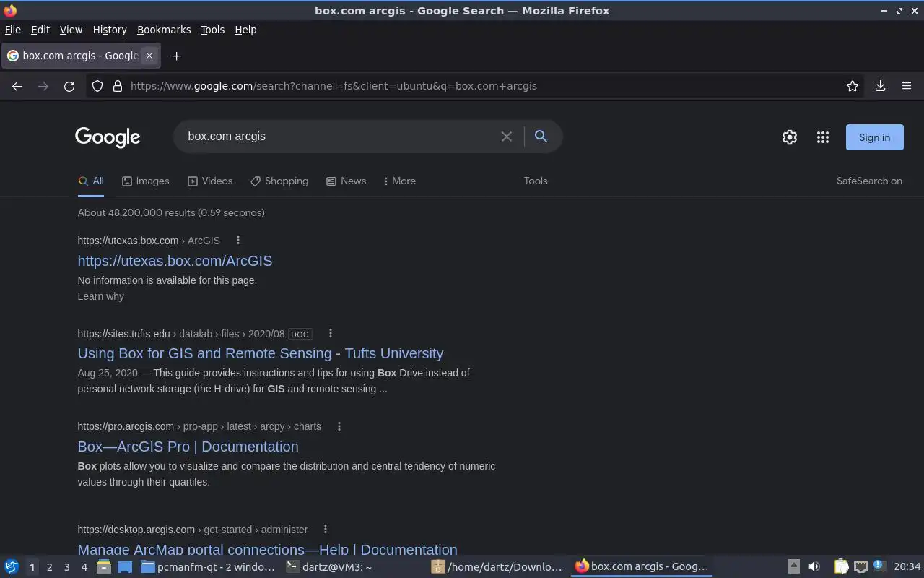The height and width of the screenshot is (578, 924).
Task: Click the Google logo
Action: coord(108,137)
